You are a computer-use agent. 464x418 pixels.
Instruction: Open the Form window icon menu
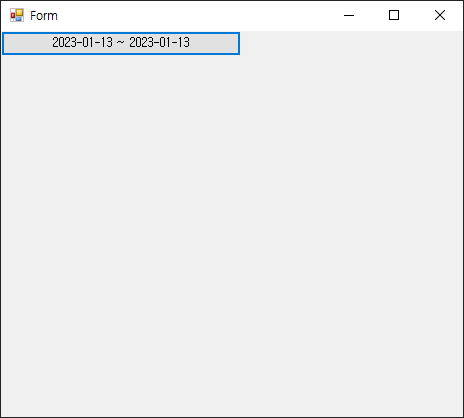[x=17, y=15]
